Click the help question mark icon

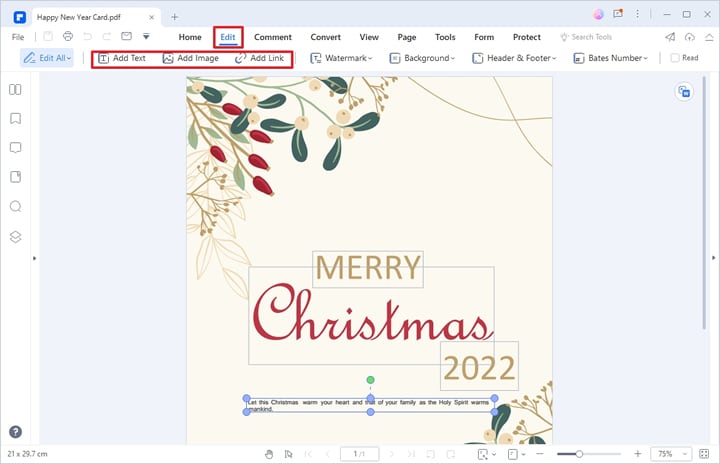coord(15,432)
